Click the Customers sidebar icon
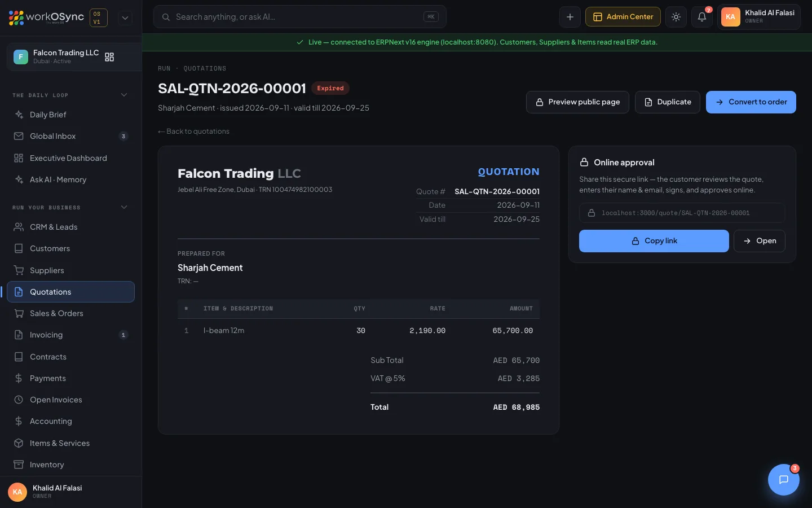Viewport: 812px width, 508px height. coord(19,248)
